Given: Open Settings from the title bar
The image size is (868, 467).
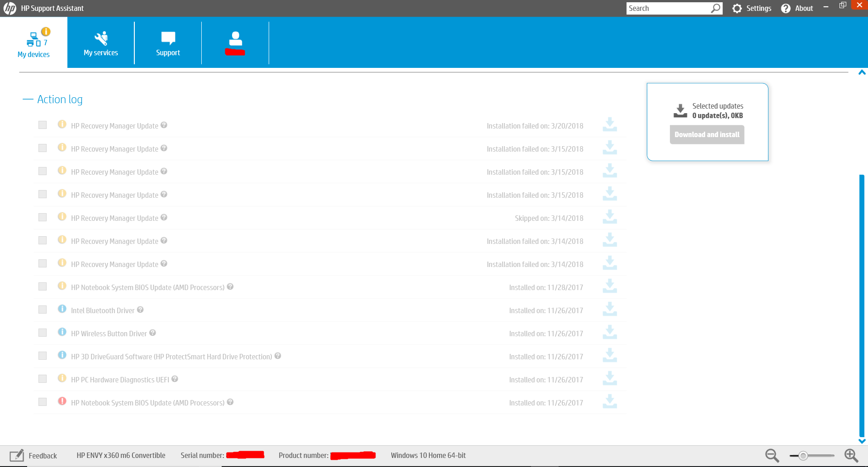Looking at the screenshot, I should (752, 8).
